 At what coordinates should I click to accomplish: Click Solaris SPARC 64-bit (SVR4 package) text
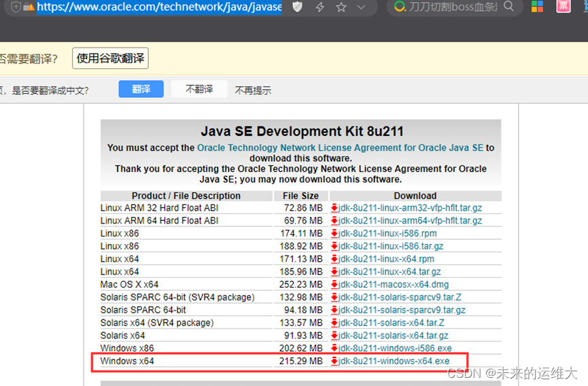click(177, 297)
